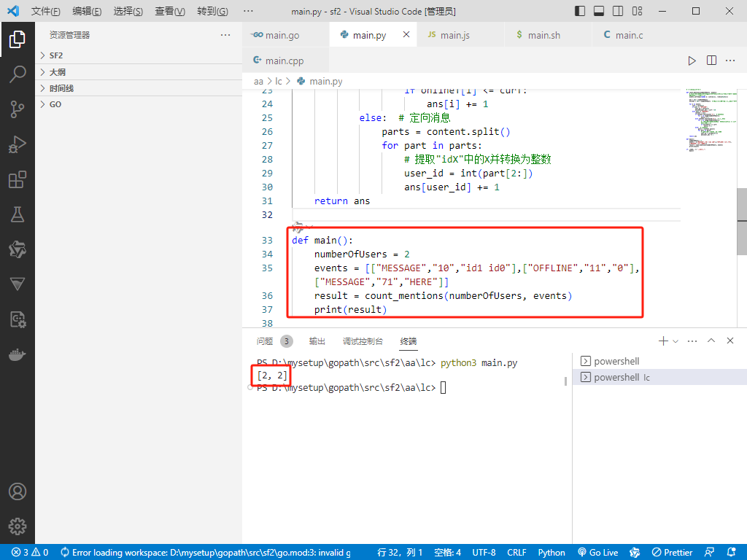Screen dimensions: 747x560
Task: Change file encoding UTF-8
Action: tap(484, 553)
